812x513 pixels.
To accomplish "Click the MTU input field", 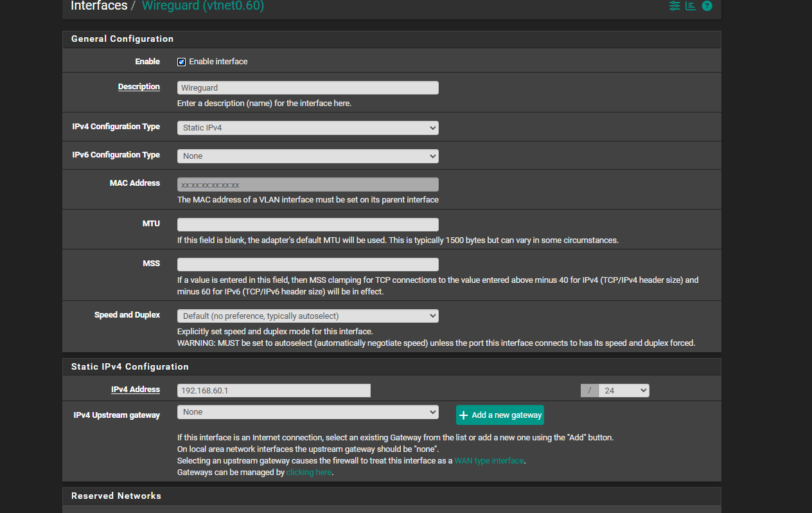I will point(308,224).
